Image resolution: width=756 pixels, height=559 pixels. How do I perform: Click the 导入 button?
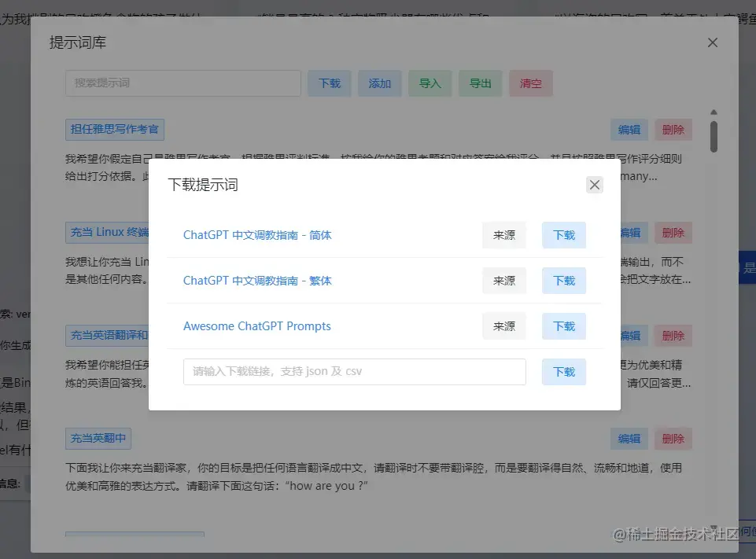(430, 83)
